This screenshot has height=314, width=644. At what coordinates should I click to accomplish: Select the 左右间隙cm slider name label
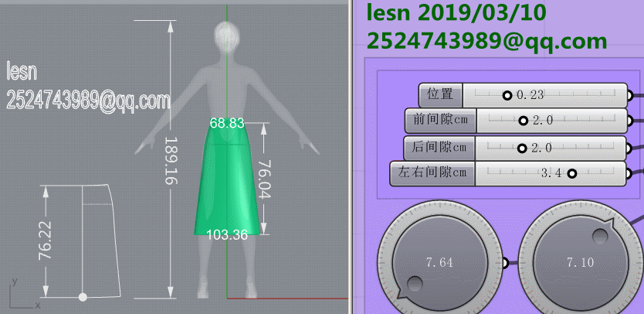pyautogui.click(x=432, y=174)
